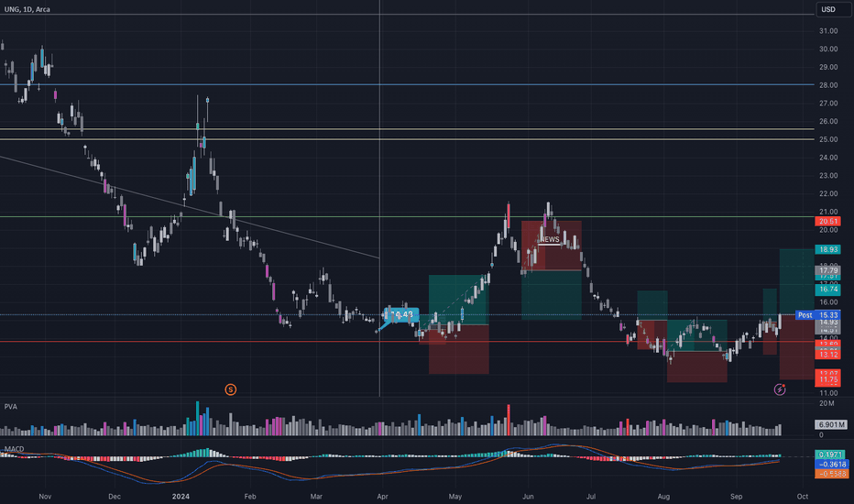Select the blue horizontal line at 28.00
The image size is (854, 504).
click(408, 84)
